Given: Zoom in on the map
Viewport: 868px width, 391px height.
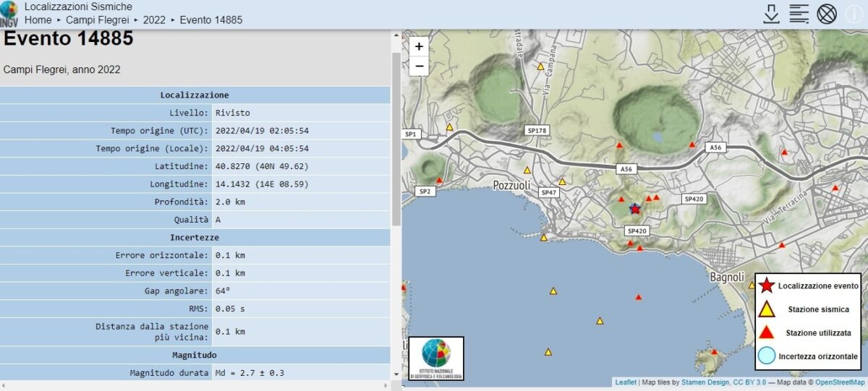Looking at the screenshot, I should (x=420, y=46).
